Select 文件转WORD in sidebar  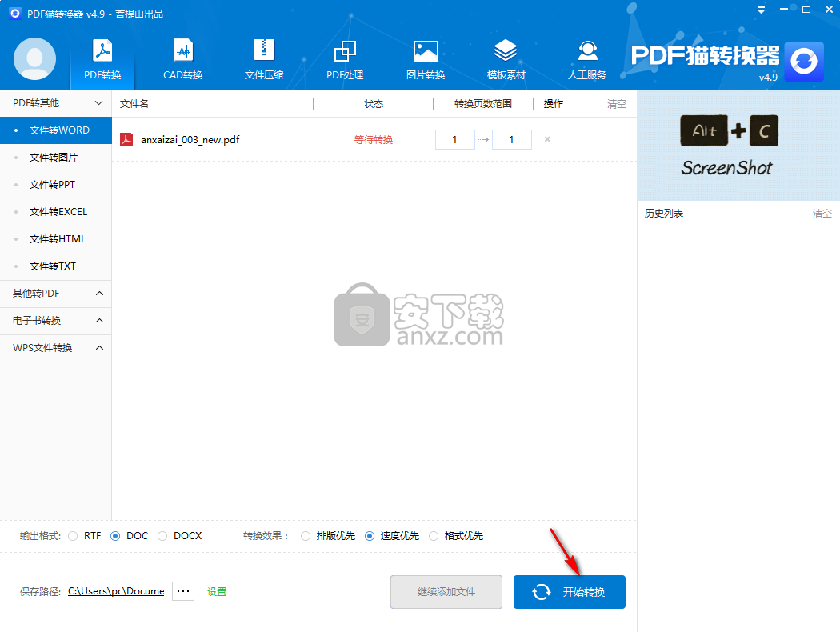56,130
